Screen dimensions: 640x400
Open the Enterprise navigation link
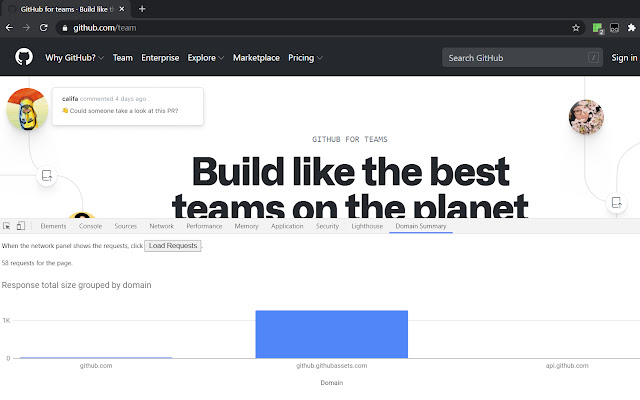[160, 58]
